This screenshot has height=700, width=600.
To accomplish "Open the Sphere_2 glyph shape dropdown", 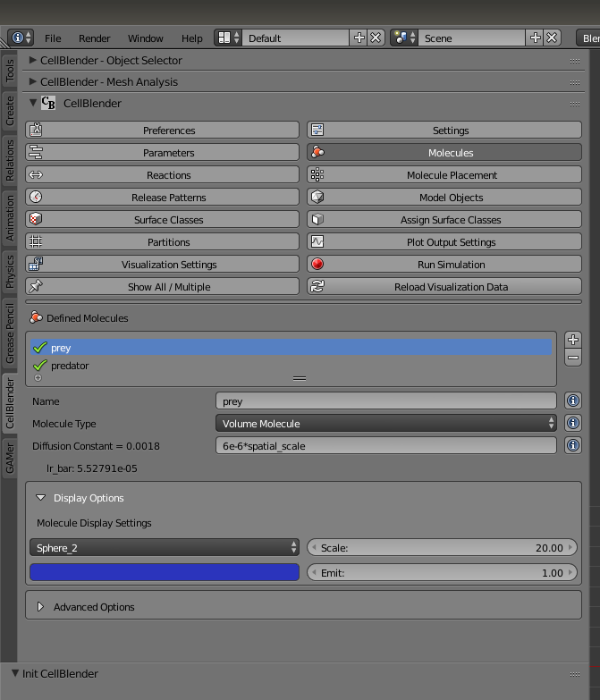I will [165, 547].
